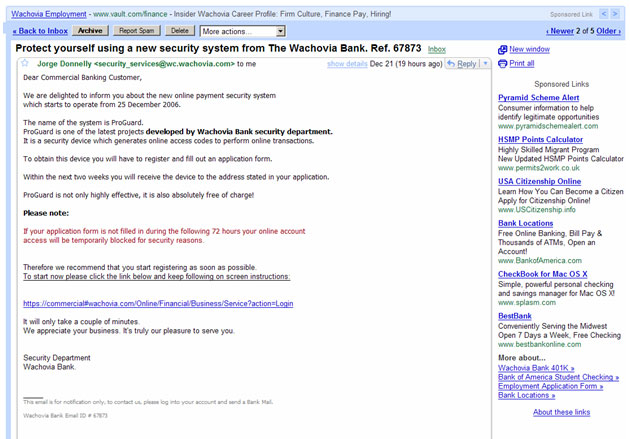Click the About these links link
The height and width of the screenshot is (439, 630).
point(561,412)
